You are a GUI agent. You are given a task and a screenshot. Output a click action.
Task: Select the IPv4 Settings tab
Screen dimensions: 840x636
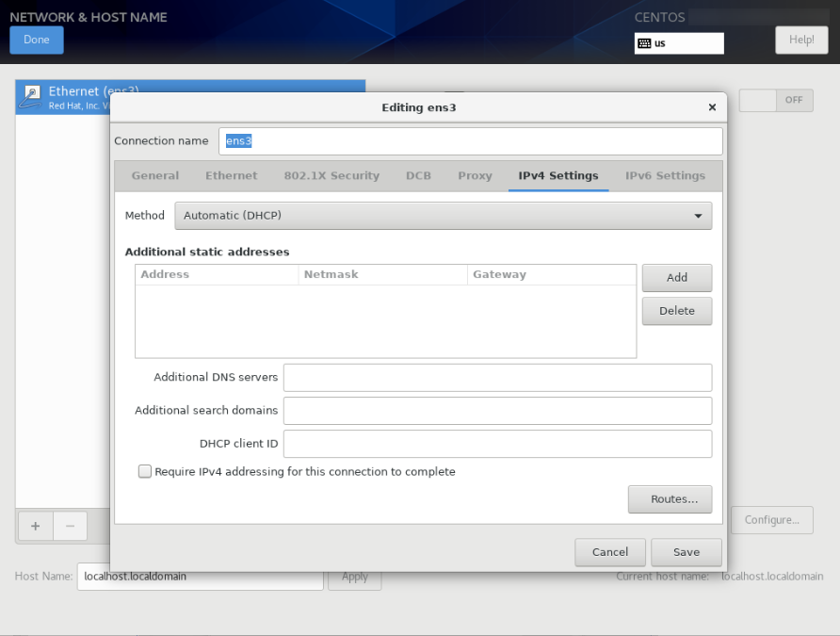tap(558, 176)
